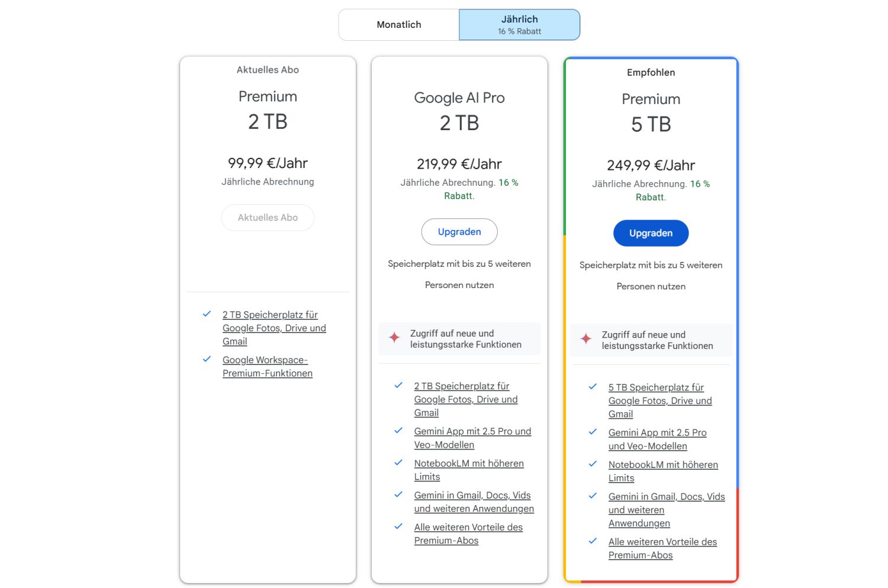Viewport: 888px width, 588px height.
Task: Select the Jährlich billing option
Action: click(519, 25)
